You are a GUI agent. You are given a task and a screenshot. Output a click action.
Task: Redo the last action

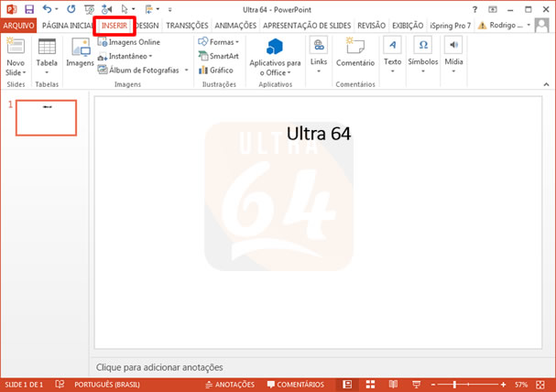(x=71, y=9)
